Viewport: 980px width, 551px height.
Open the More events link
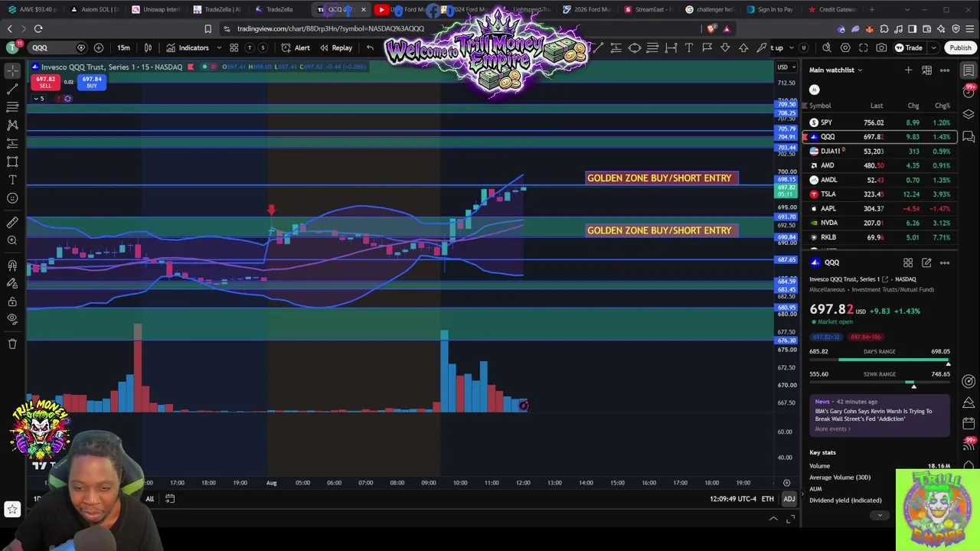pyautogui.click(x=832, y=429)
